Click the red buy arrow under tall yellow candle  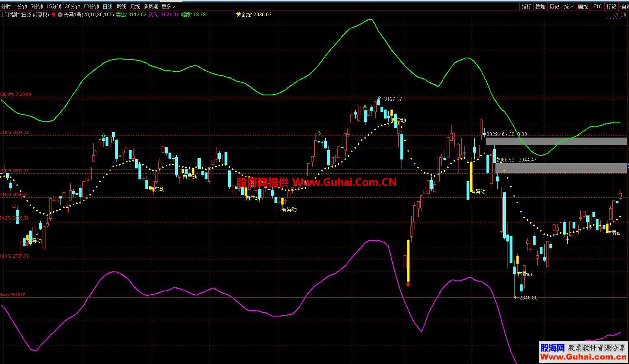408,284
